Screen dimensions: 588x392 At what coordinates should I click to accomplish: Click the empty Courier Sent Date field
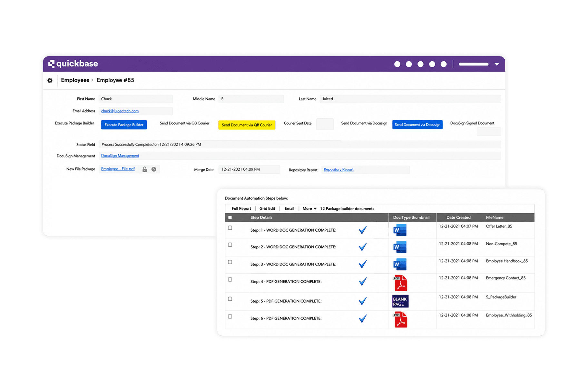[x=325, y=124]
